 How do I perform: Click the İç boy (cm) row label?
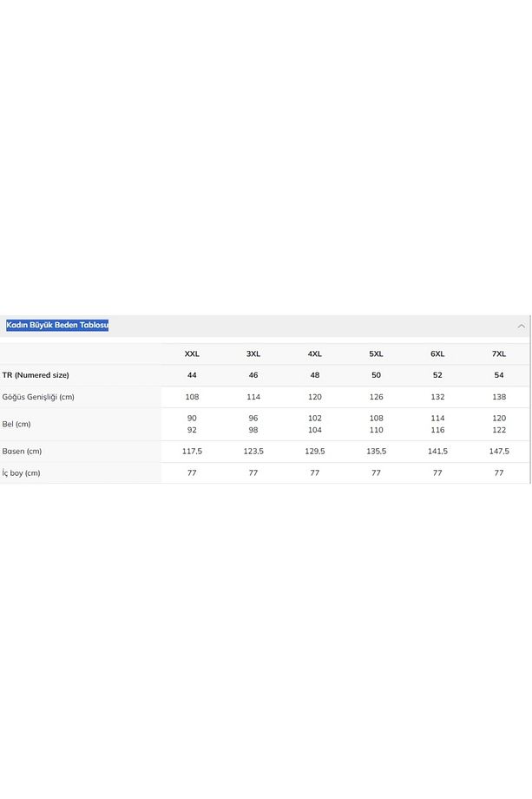pos(21,472)
